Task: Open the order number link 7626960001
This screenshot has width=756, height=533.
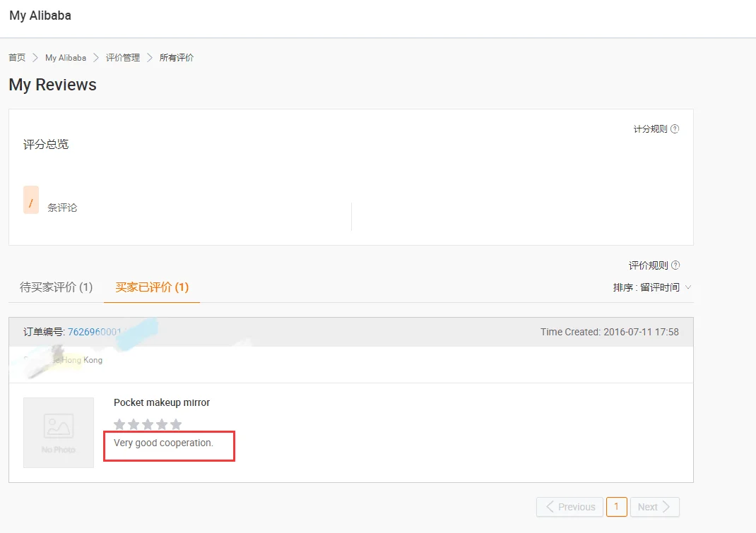Action: tap(95, 332)
